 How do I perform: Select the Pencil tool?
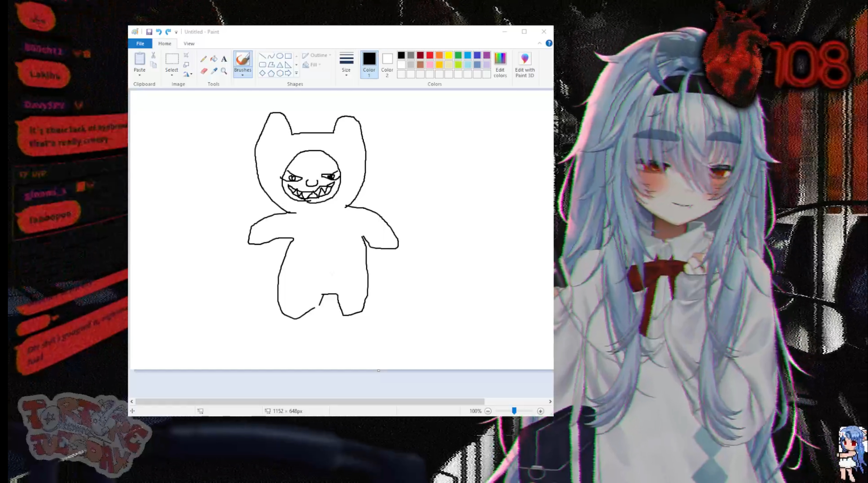pos(204,59)
